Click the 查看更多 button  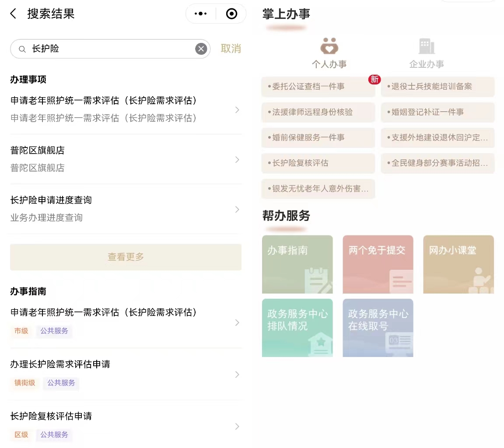(x=126, y=257)
